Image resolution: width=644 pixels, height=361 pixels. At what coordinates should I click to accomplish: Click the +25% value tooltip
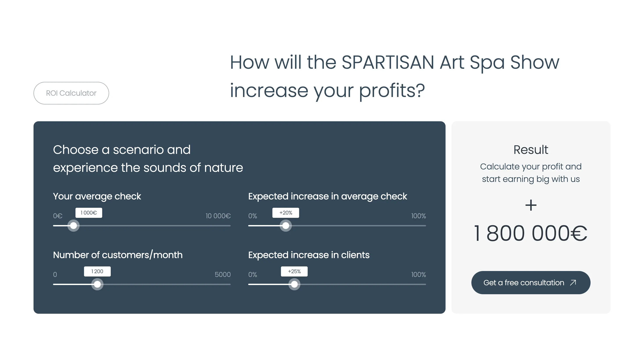pos(294,271)
